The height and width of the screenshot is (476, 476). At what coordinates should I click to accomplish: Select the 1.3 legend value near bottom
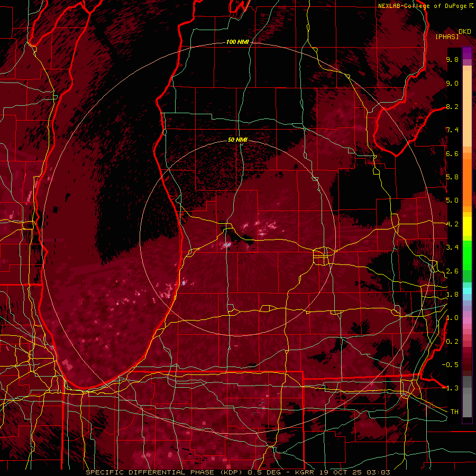pos(452,388)
